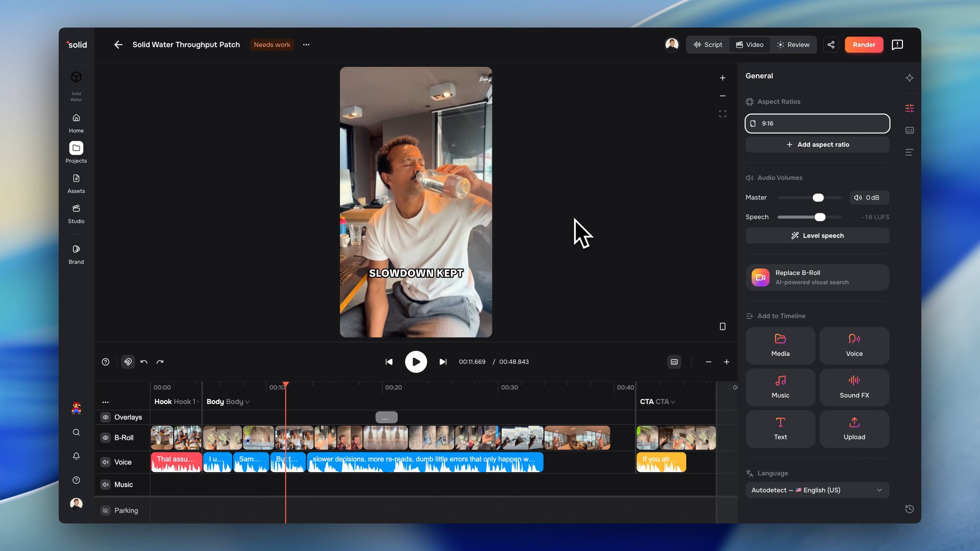This screenshot has height=551, width=980.
Task: Open the project more options ellipsis
Action: click(x=306, y=44)
